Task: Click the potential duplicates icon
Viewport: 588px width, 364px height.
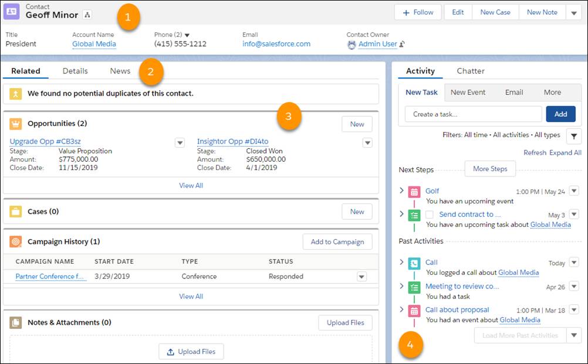Action: tap(16, 94)
